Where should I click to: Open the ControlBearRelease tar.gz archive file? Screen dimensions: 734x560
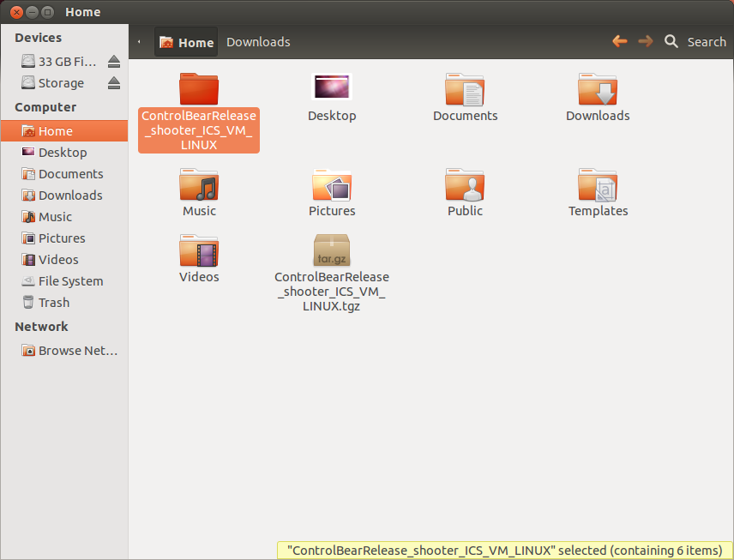(x=332, y=250)
